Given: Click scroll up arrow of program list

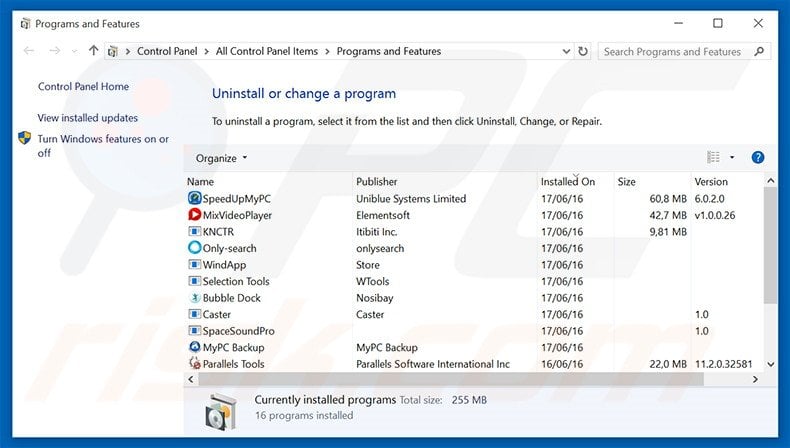Looking at the screenshot, I should [771, 180].
